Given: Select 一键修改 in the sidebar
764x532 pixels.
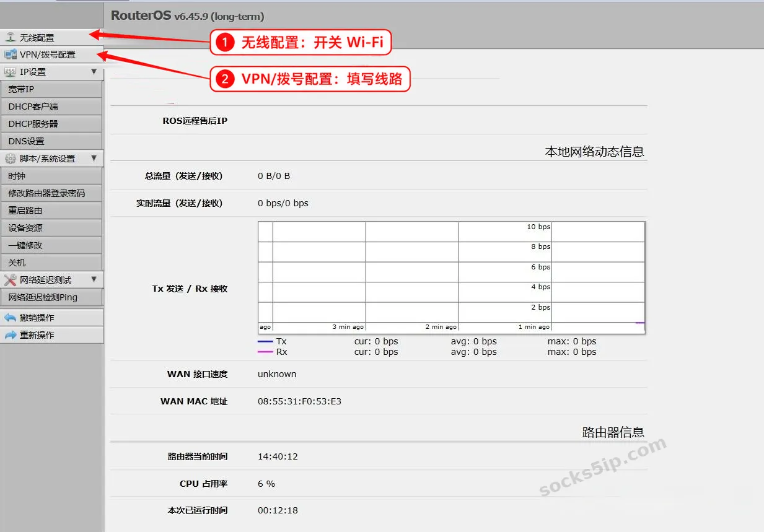Looking at the screenshot, I should click(x=51, y=245).
